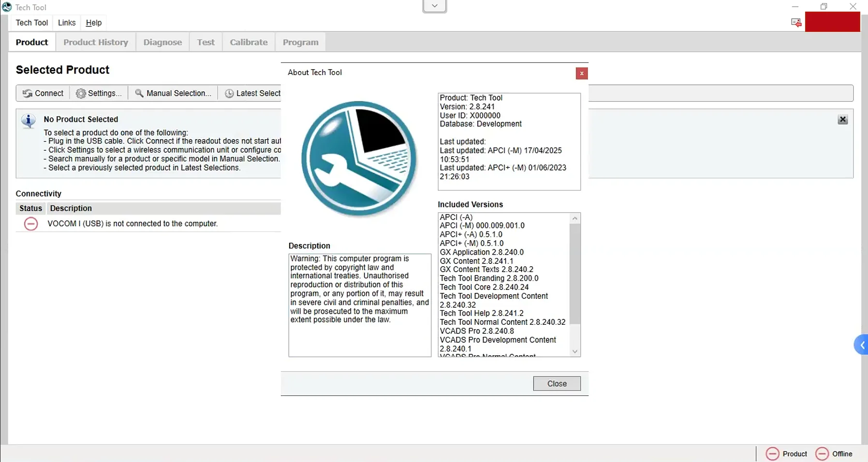Click the Connect button label
The width and height of the screenshot is (868, 462).
pyautogui.click(x=49, y=93)
